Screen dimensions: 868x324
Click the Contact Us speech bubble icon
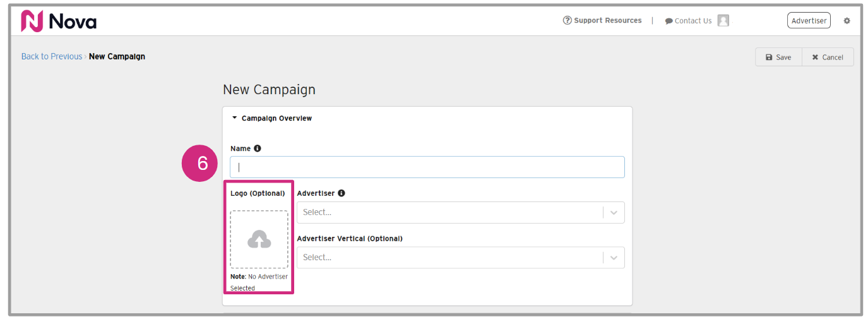[x=669, y=21]
